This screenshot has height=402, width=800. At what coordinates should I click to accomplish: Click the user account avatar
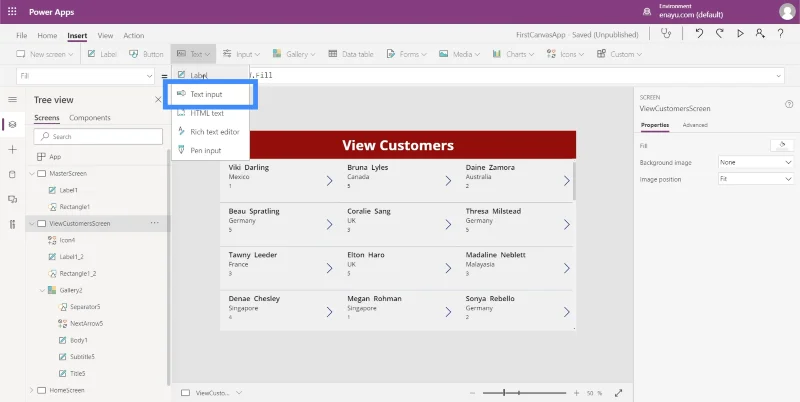pos(787,12)
